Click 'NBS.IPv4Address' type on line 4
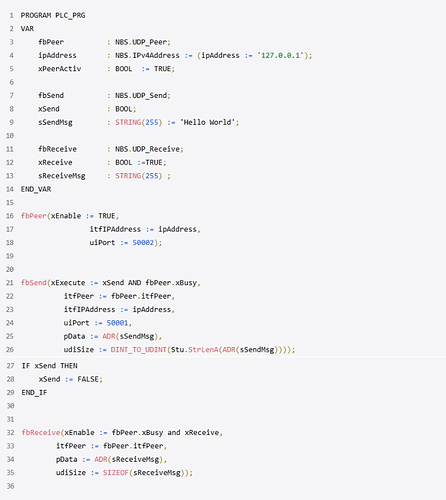 [147, 55]
